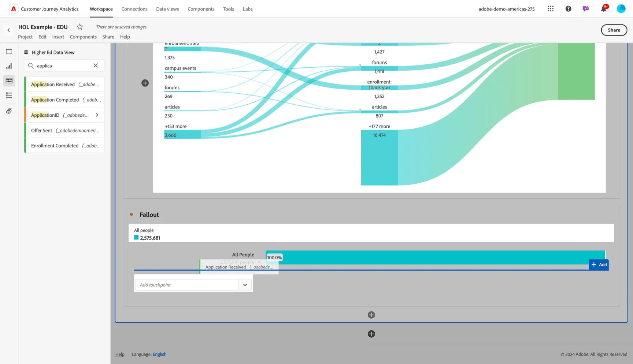Click the Adobe logo icon
The height and width of the screenshot is (364, 633).
click(13, 9)
